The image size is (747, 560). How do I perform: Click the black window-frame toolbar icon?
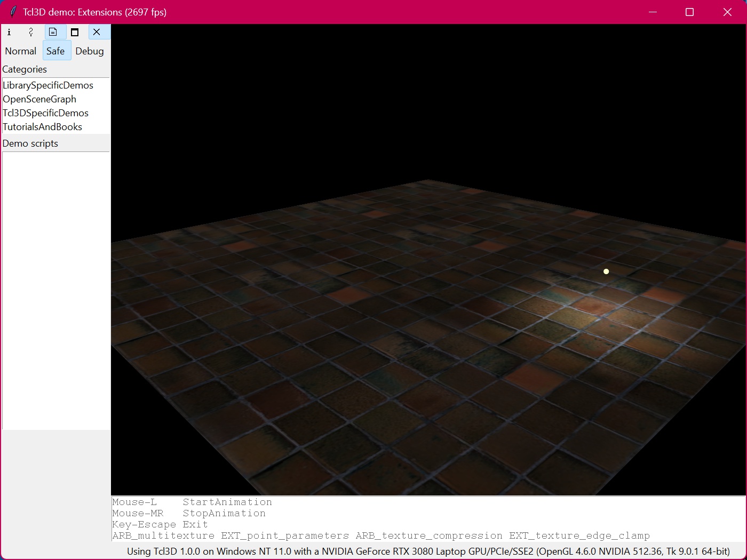[75, 32]
